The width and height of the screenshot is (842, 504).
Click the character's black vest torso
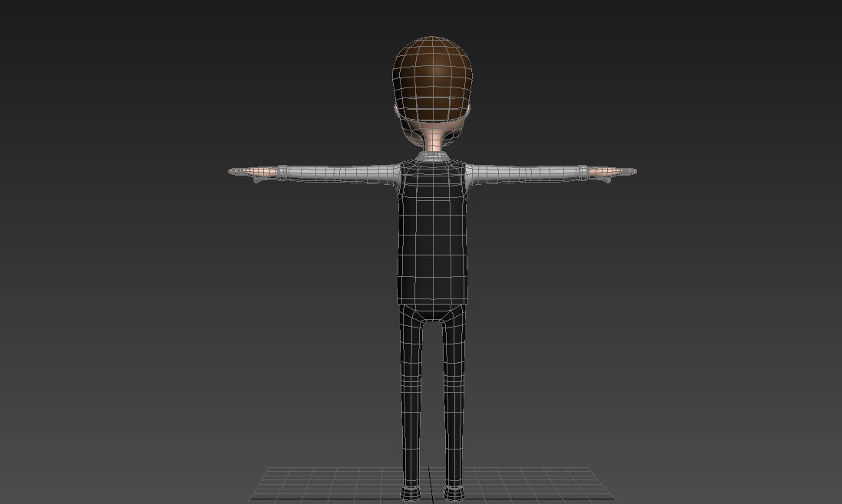[x=432, y=233]
